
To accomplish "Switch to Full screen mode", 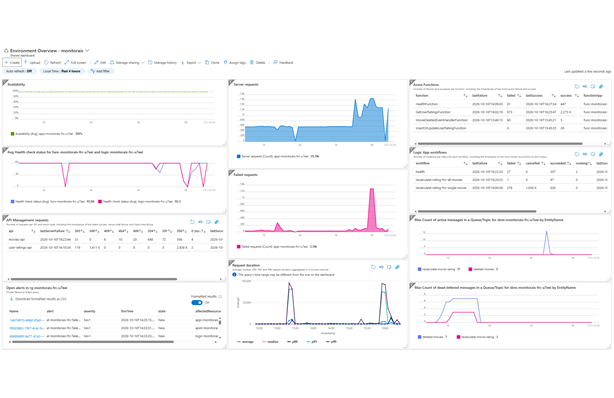I will (x=75, y=63).
